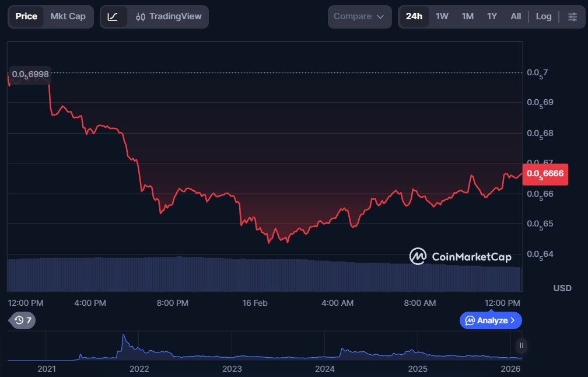Toggle the Price view
Screen dimensions: 588x377
pos(26,16)
